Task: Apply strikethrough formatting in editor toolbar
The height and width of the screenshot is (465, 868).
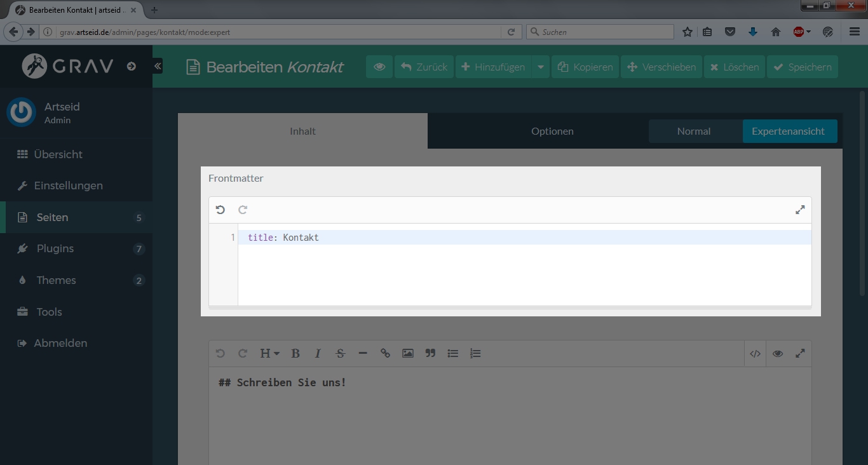Action: 341,354
